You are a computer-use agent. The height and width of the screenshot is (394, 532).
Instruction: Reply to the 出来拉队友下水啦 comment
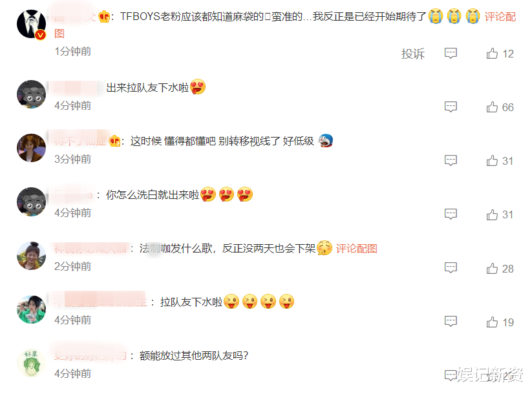(x=451, y=107)
